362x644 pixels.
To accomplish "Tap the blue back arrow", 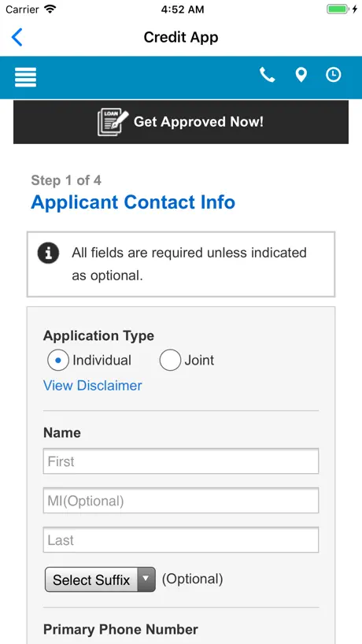I will point(17,37).
